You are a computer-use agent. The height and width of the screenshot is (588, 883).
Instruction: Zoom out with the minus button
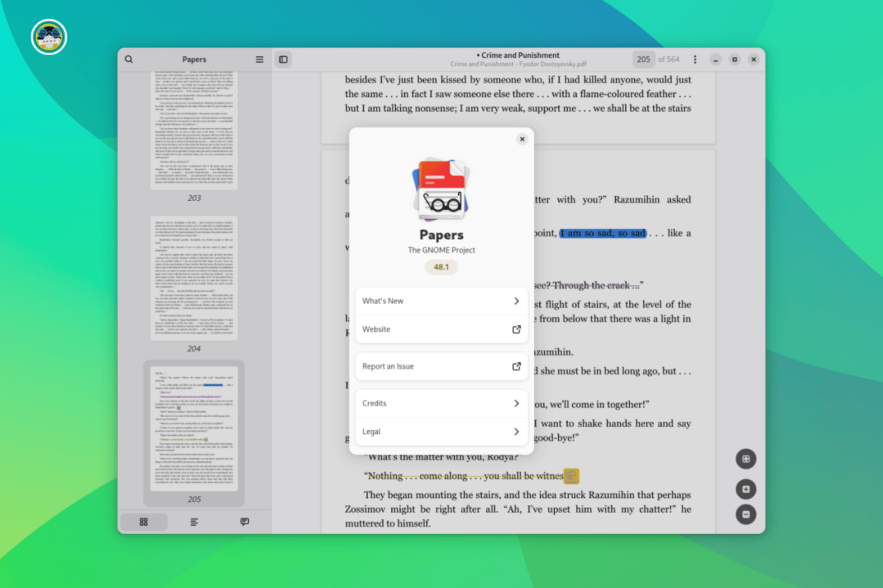point(746,514)
